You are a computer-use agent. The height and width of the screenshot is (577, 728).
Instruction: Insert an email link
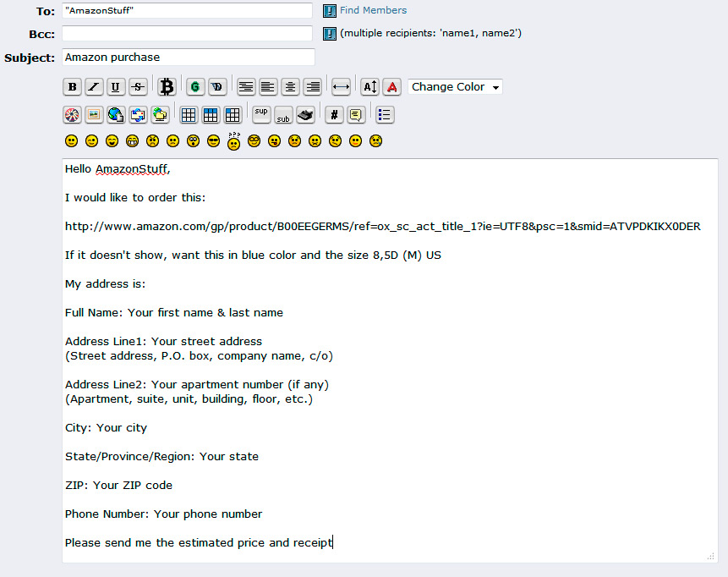(138, 115)
